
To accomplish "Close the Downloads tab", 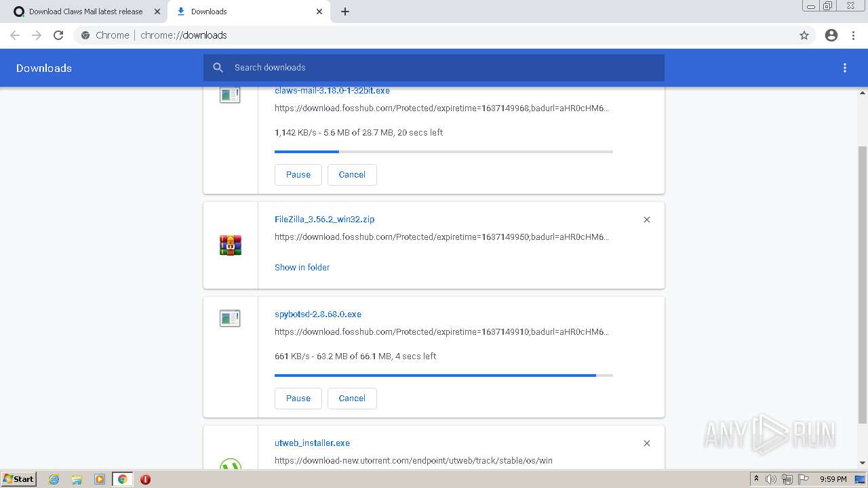I will [x=319, y=12].
